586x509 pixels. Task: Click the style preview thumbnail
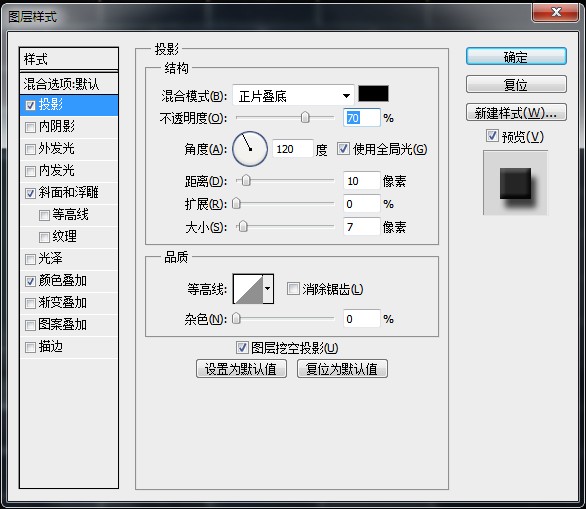point(515,183)
